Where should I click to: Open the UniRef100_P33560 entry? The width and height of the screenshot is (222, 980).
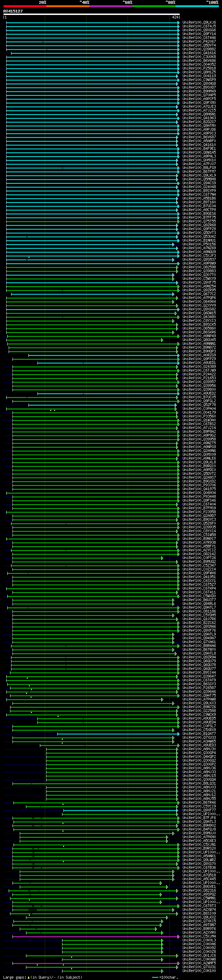199,416
